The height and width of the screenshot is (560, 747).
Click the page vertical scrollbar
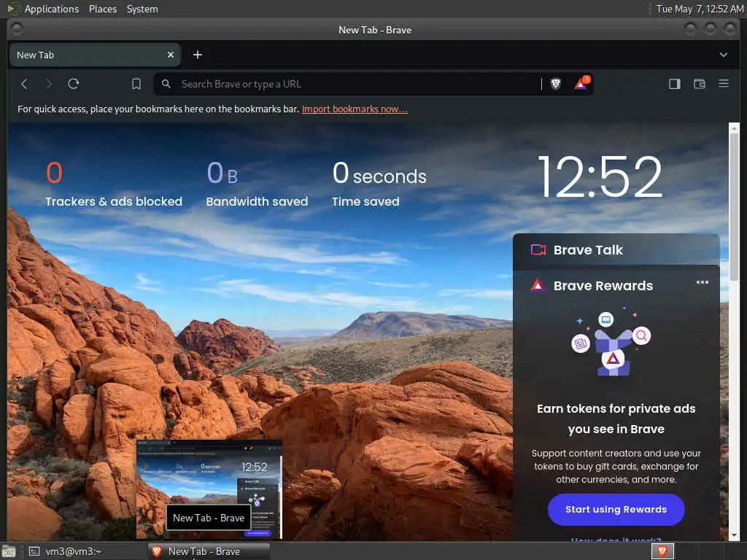[734, 207]
